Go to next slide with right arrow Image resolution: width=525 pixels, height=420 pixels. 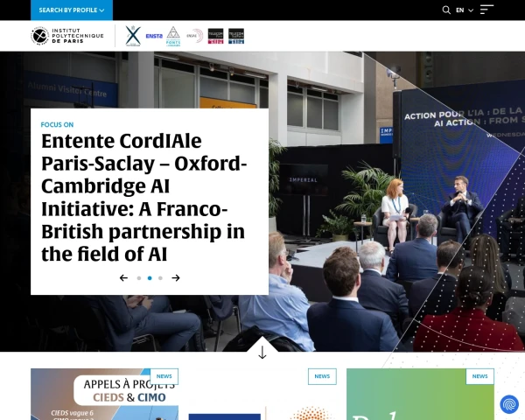[x=176, y=278]
